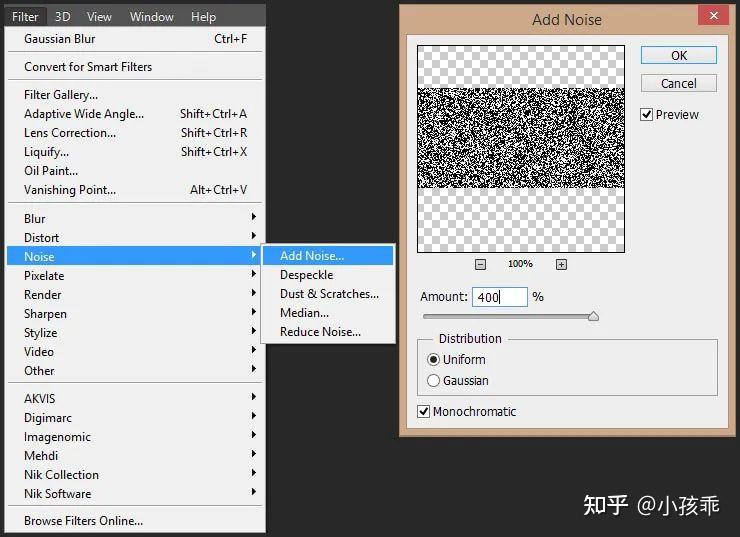Open the View menu
Viewport: 740px width, 537px height.
99,17
